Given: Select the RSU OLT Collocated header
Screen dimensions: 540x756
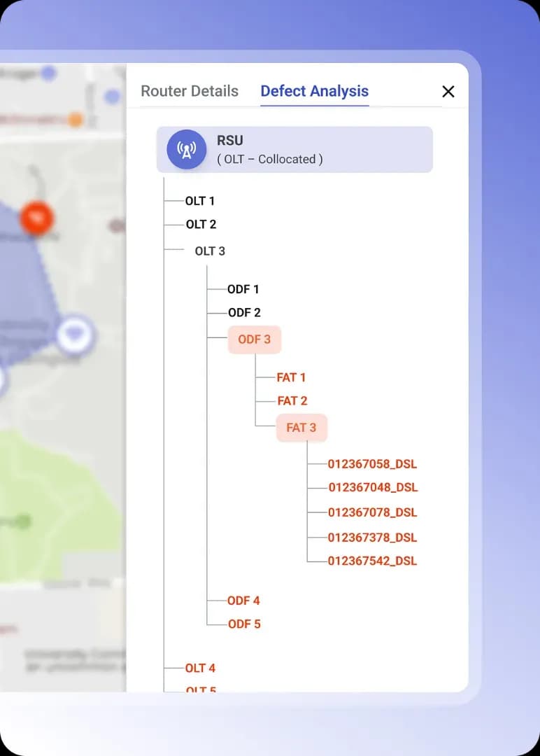Looking at the screenshot, I should pos(294,150).
